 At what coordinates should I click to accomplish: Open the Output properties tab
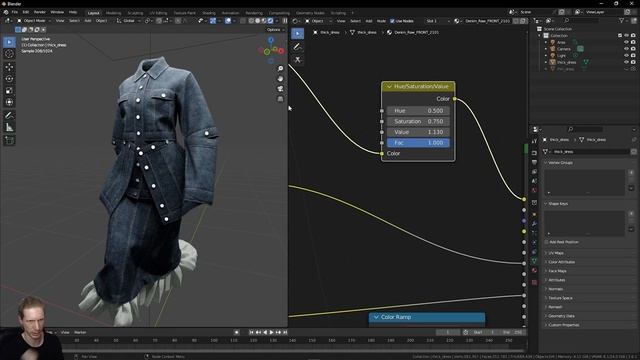coord(534,162)
